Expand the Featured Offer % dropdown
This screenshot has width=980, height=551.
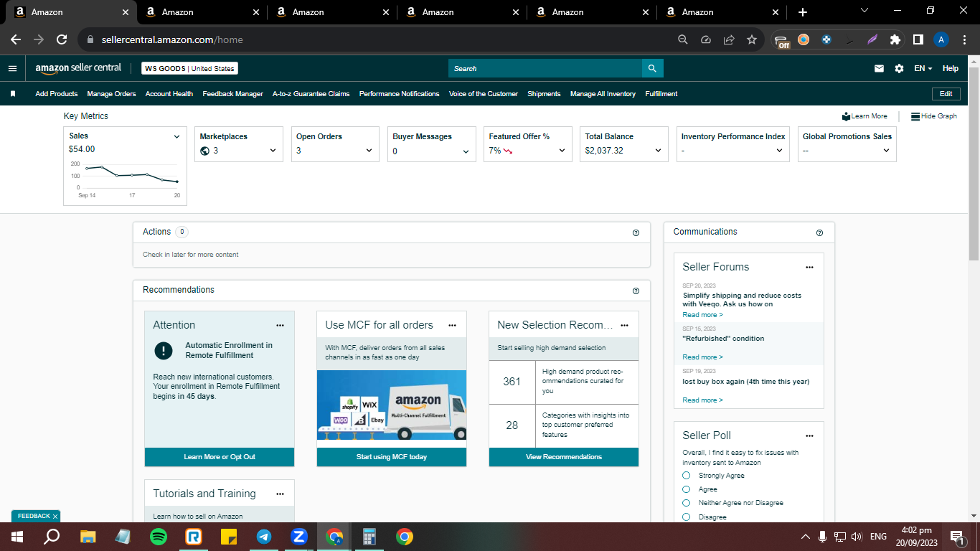562,151
